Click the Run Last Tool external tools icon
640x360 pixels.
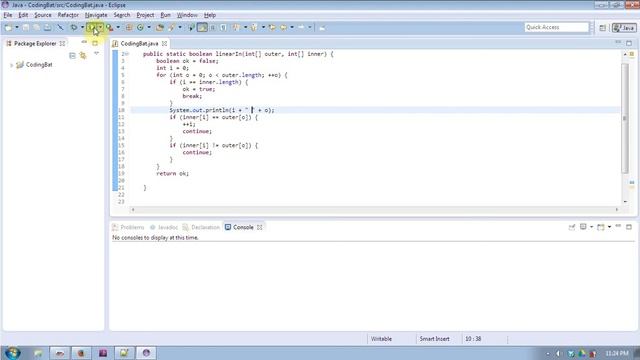110,27
